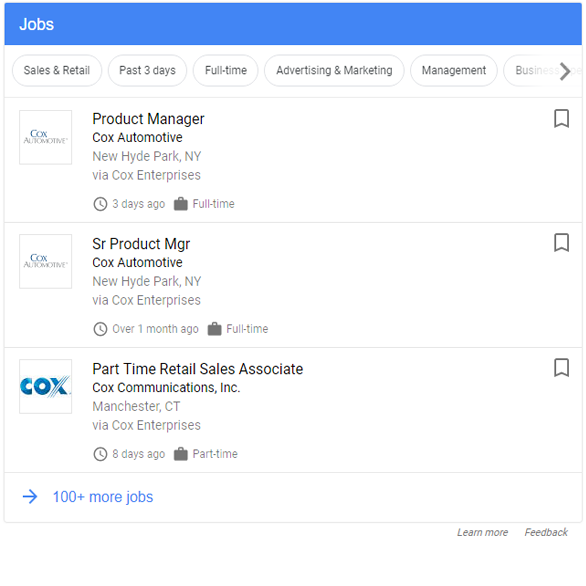Viewport: 586px width, 586px height.
Task: Click Cox Automotive under Product Manager
Action: tap(137, 138)
